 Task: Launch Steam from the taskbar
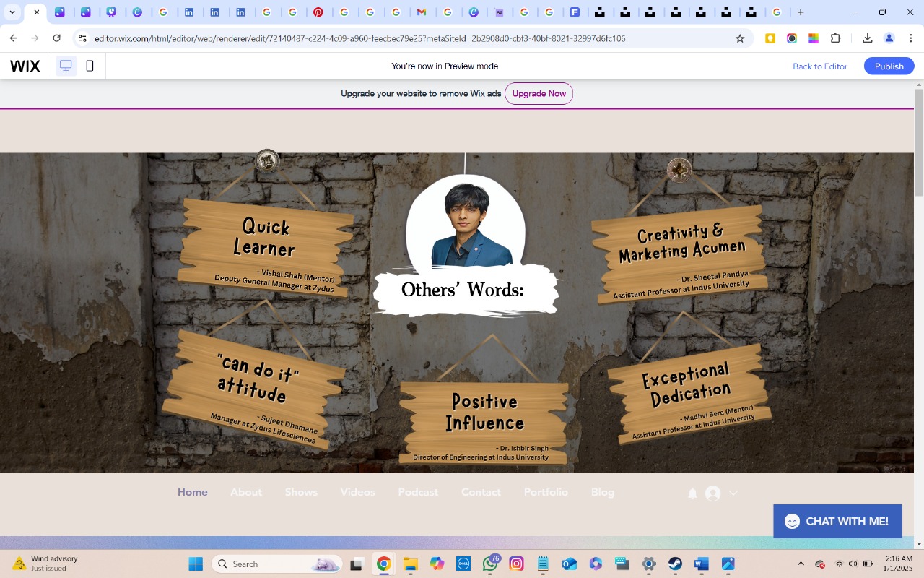(675, 564)
